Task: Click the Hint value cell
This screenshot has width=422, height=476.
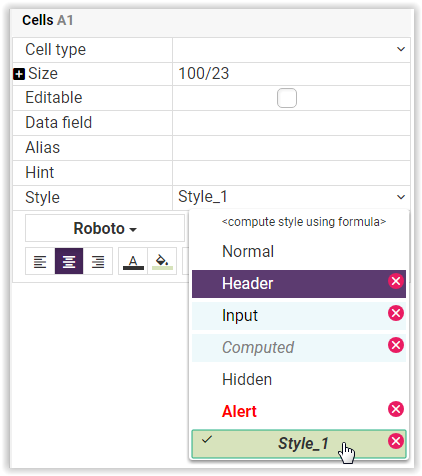Action: coord(291,173)
